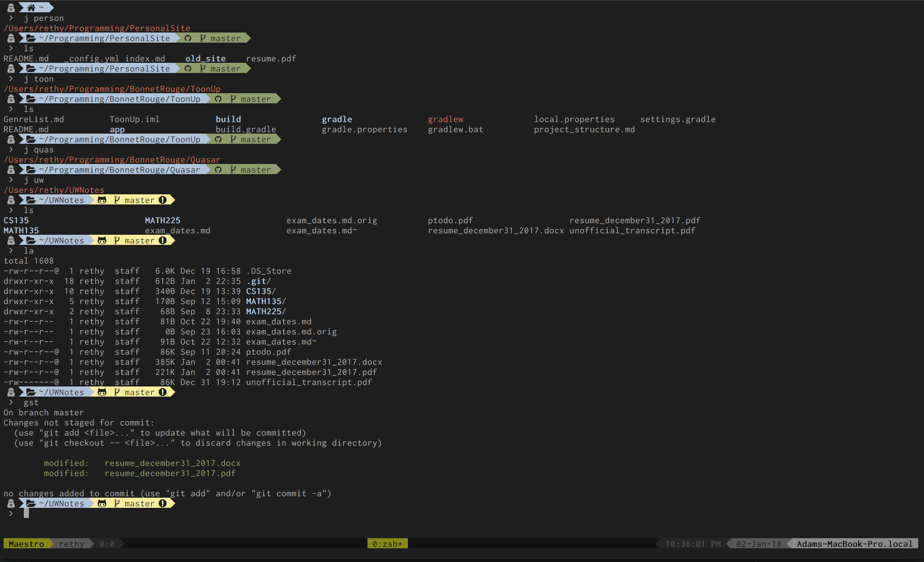Click the home icon in first prompt
The height and width of the screenshot is (562, 924).
[x=31, y=8]
